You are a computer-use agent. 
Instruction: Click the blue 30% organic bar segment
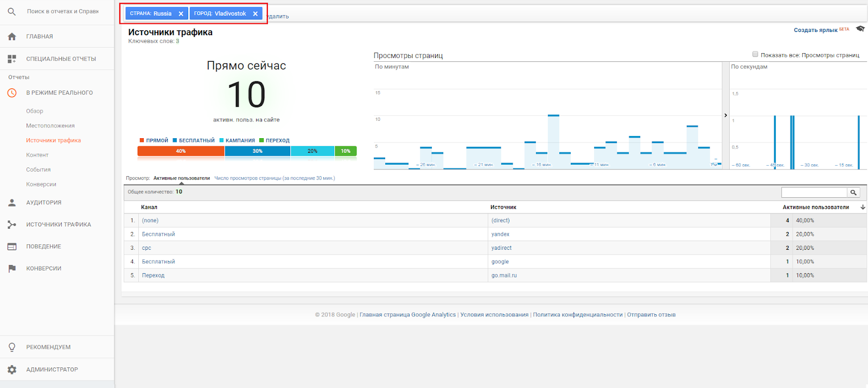tap(258, 151)
